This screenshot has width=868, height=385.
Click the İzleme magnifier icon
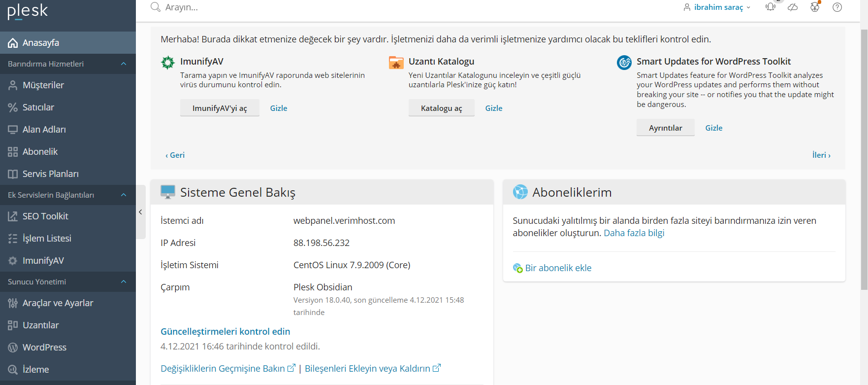click(13, 370)
